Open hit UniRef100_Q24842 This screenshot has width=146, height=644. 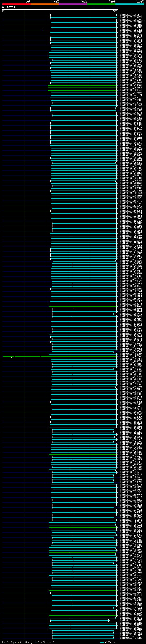131,37
